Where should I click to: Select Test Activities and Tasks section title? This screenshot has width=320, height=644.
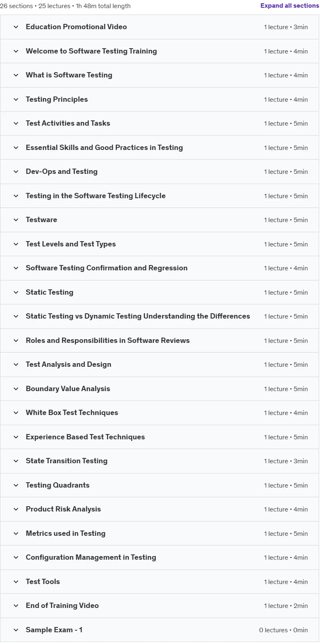click(x=68, y=123)
